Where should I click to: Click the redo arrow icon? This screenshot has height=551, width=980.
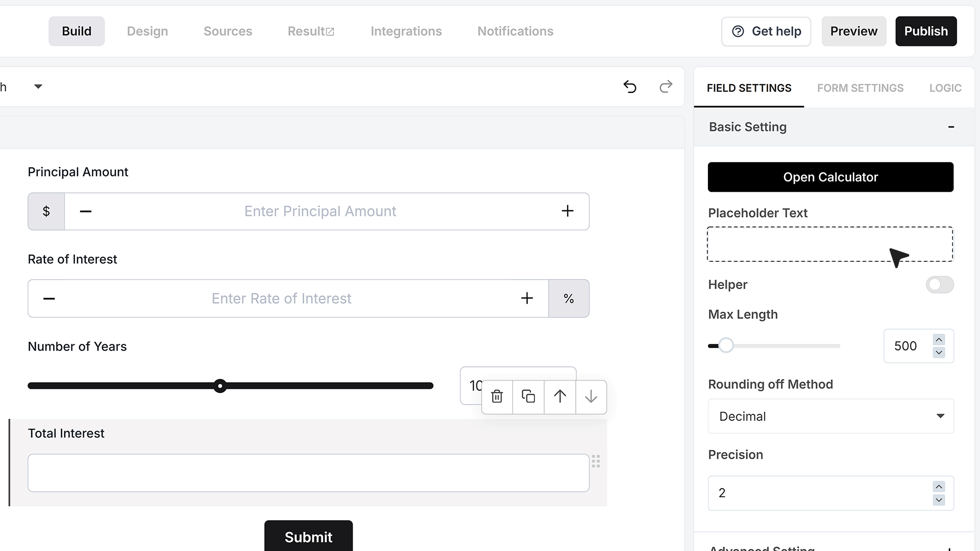click(x=666, y=87)
